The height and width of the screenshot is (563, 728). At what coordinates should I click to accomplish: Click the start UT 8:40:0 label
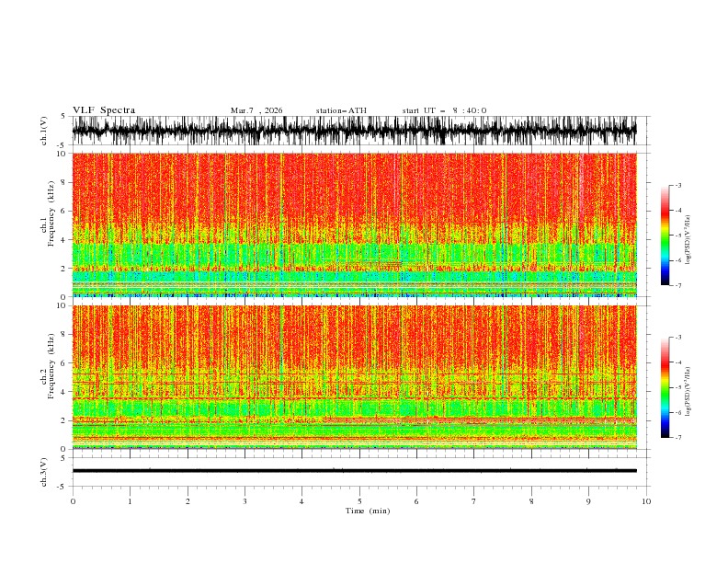click(x=444, y=110)
